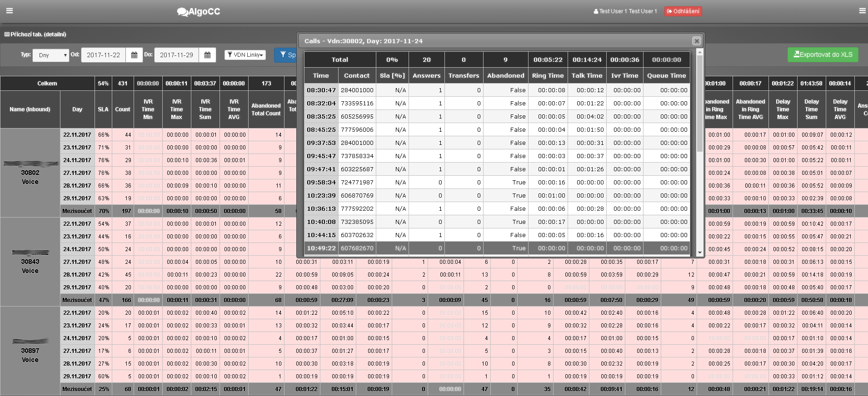
Task: Expand the Typ dropdown showing Dny
Action: click(x=50, y=55)
